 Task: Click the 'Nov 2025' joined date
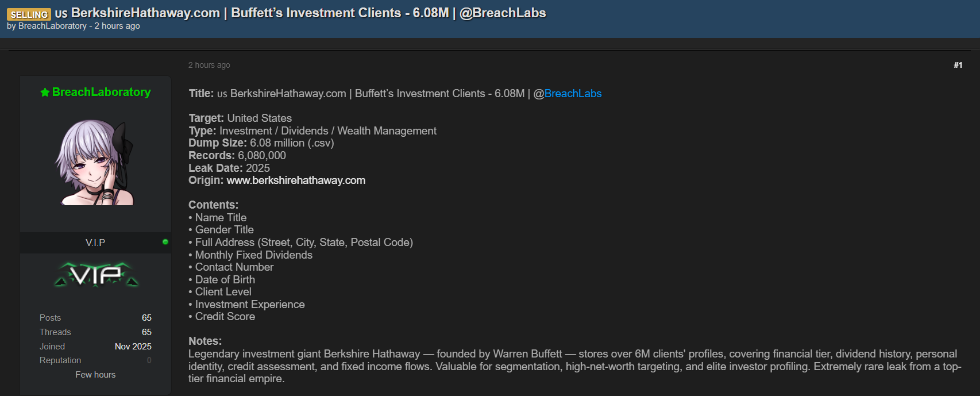[133, 346]
